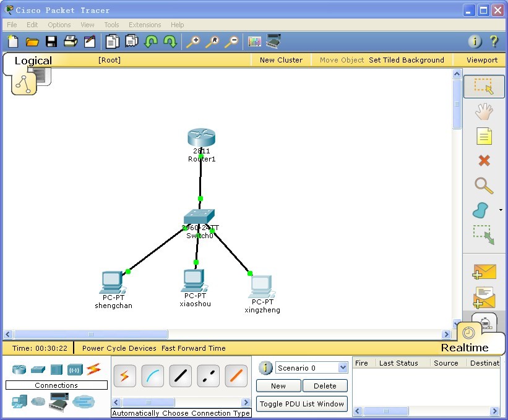Pick the Copper Straight-Through cable
This screenshot has width=508, height=420.
pos(181,375)
